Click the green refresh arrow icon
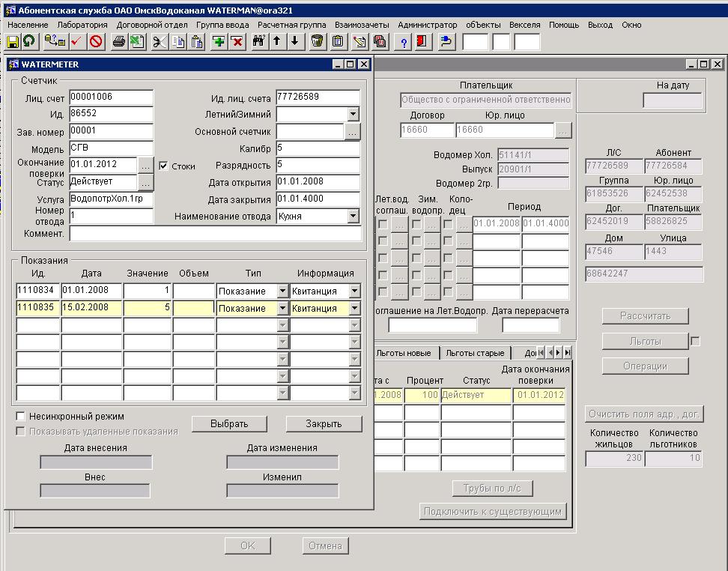Screen dimensions: 728x571 pos(28,41)
